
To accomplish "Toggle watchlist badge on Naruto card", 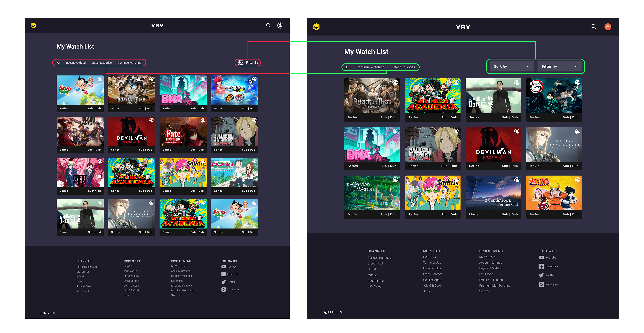I will click(x=577, y=180).
